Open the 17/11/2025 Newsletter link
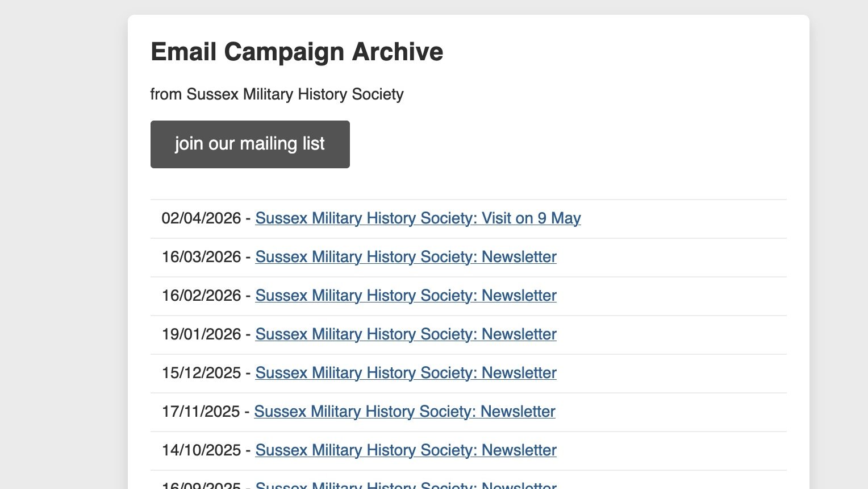 (404, 412)
